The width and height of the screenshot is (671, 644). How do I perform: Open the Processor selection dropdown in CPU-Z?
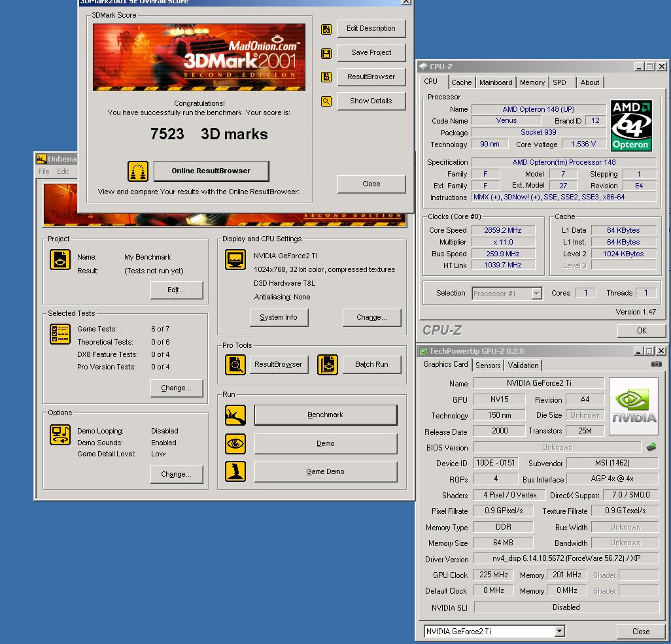[x=536, y=294]
